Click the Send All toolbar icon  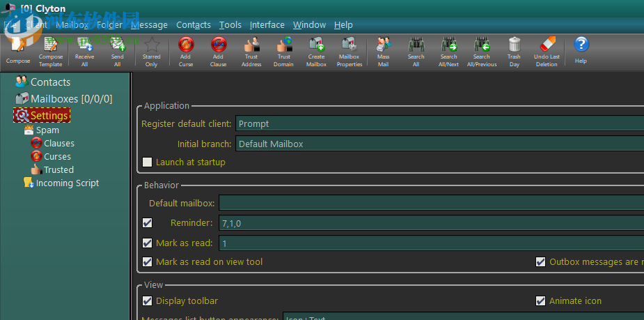coord(118,44)
